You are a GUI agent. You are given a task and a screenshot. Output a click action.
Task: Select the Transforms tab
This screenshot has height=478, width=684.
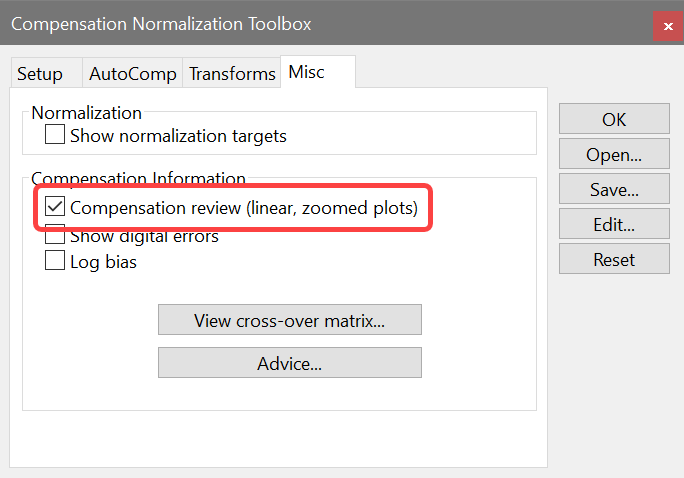(232, 74)
